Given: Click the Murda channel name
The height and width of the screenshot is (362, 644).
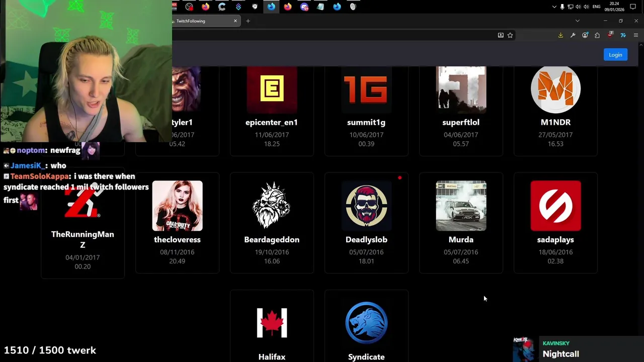Looking at the screenshot, I should (461, 239).
